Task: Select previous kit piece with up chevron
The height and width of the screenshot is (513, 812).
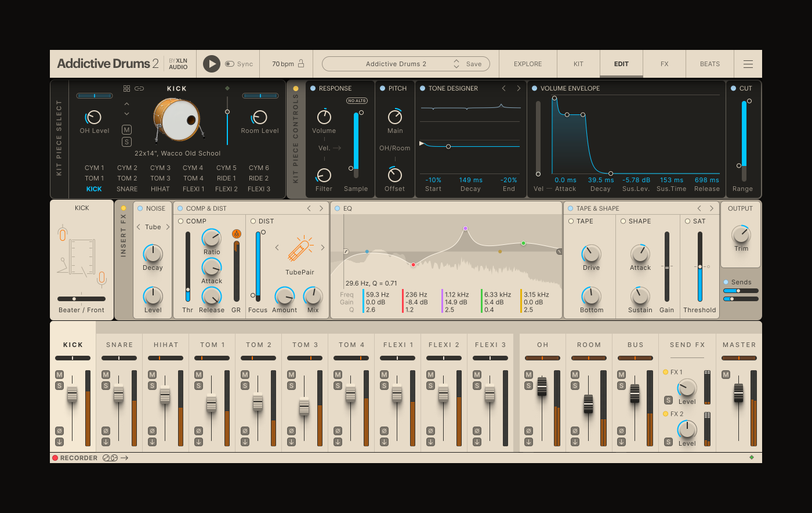Action: (x=127, y=104)
